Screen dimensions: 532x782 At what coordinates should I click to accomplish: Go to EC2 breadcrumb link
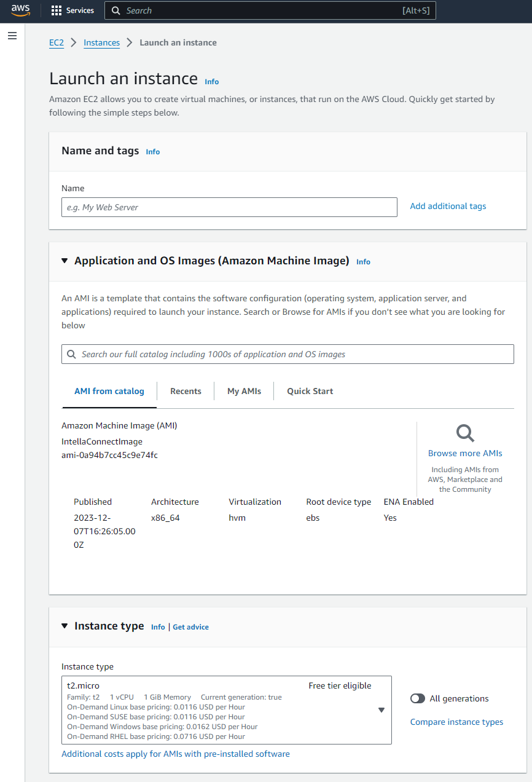(x=57, y=42)
